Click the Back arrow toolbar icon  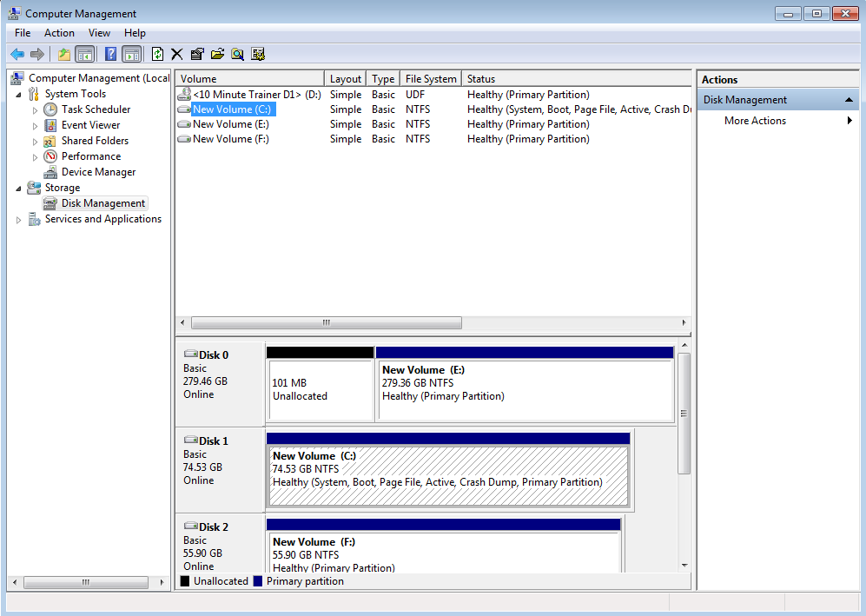point(17,54)
